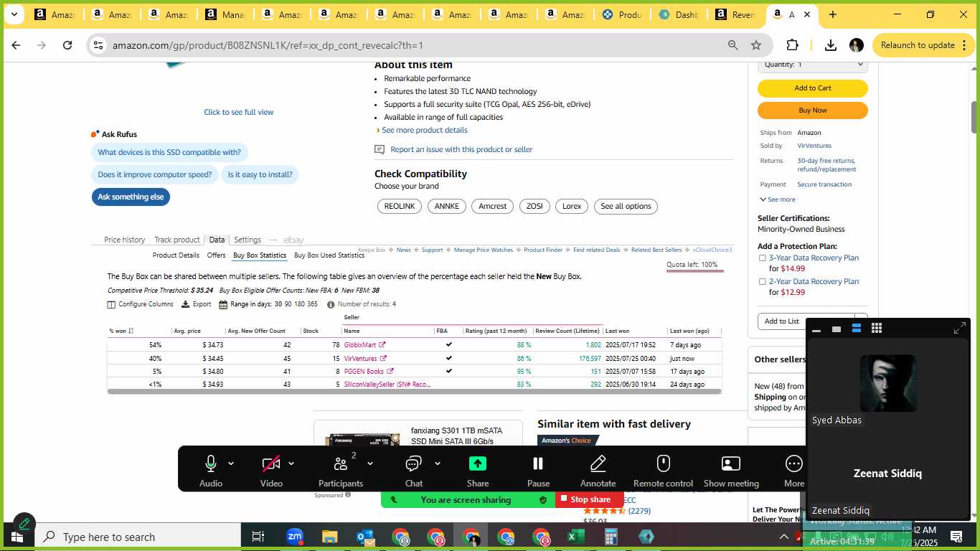This screenshot has width=980, height=551.
Task: Expand the See more seller details
Action: (x=778, y=199)
